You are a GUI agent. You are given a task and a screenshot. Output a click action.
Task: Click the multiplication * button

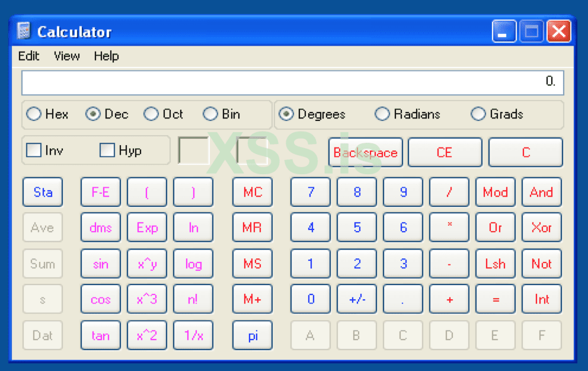point(449,228)
